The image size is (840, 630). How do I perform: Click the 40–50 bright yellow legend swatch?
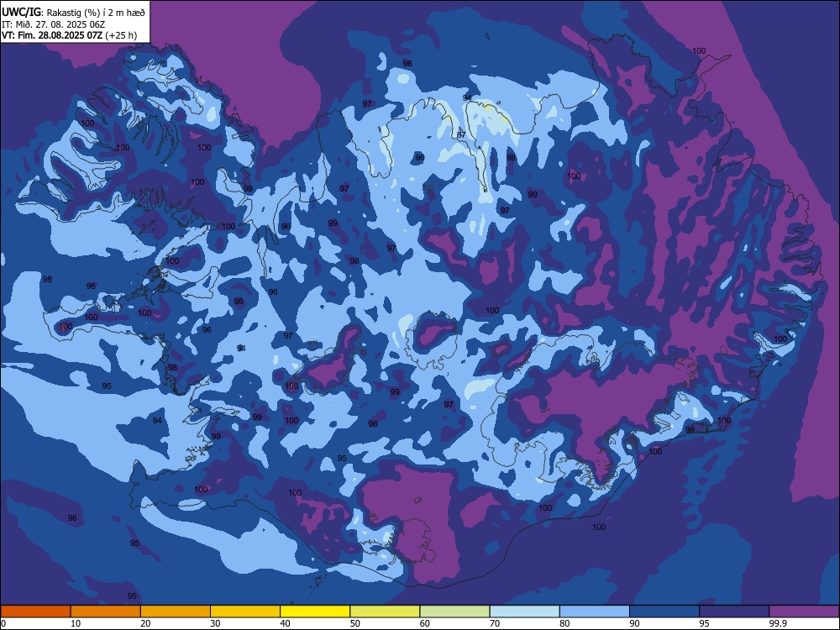[x=315, y=612]
